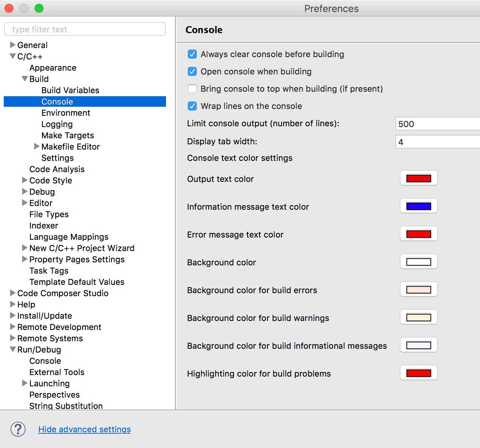Click Hide advanced settings link
The image size is (480, 448).
85,429
